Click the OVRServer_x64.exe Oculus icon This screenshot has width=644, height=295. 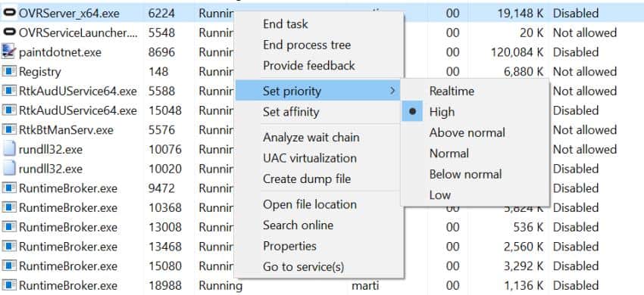(x=9, y=13)
